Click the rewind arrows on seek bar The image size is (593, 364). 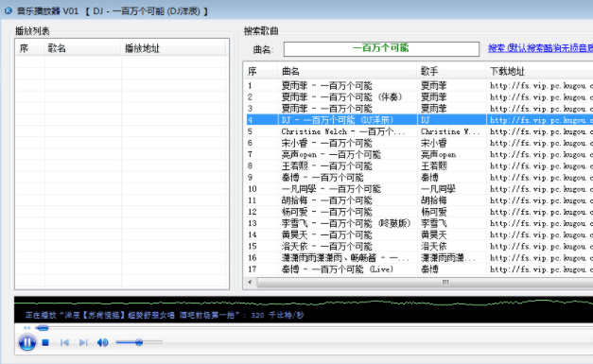pyautogui.click(x=26, y=328)
